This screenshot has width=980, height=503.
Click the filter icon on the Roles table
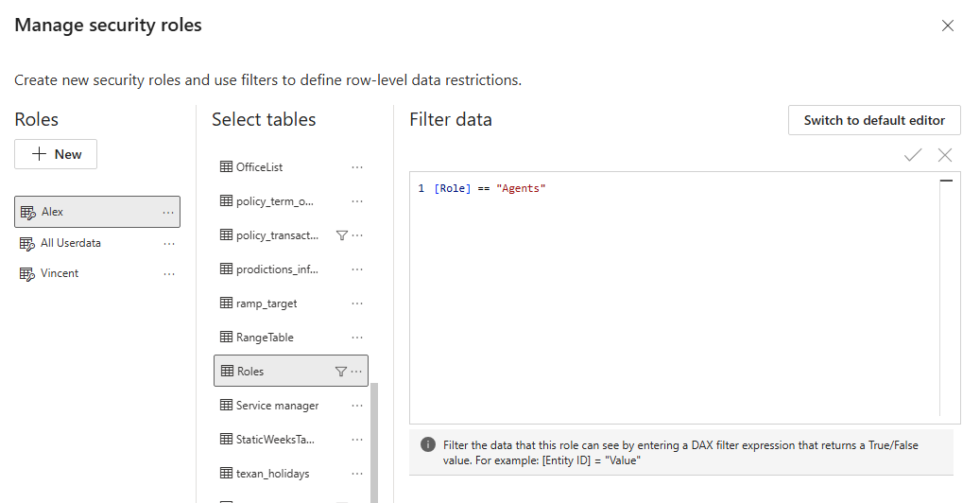(x=341, y=372)
